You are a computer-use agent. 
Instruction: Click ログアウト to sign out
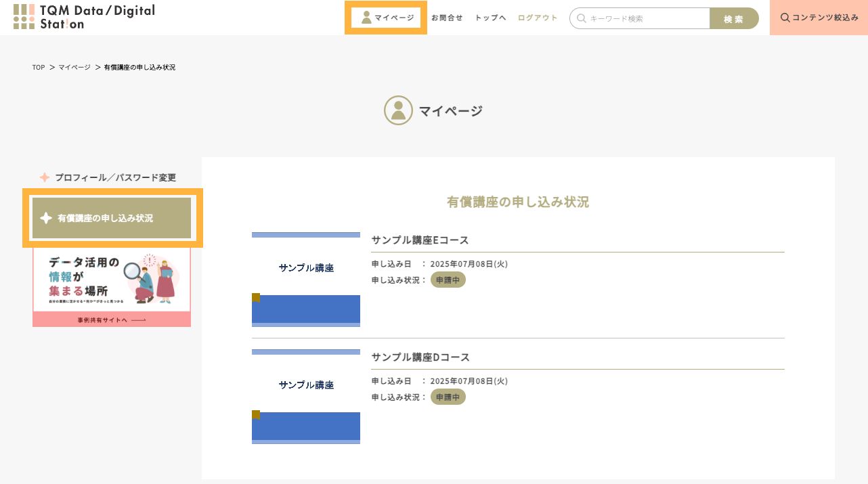coord(538,18)
